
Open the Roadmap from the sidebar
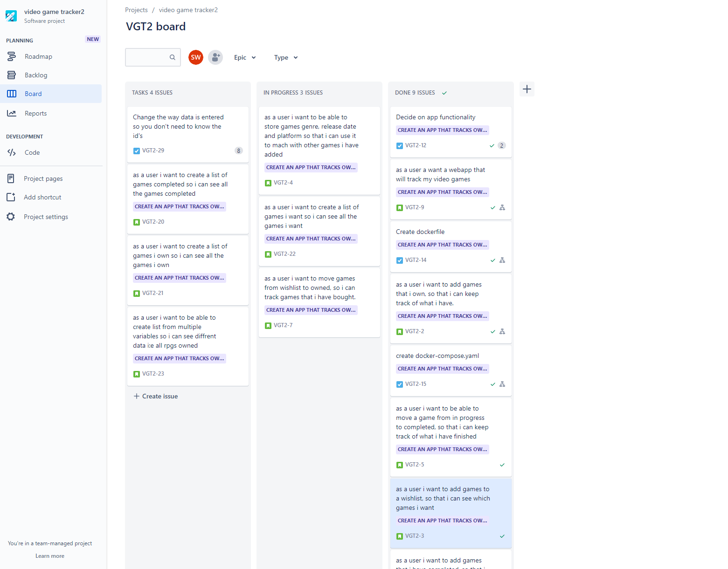pyautogui.click(x=38, y=56)
